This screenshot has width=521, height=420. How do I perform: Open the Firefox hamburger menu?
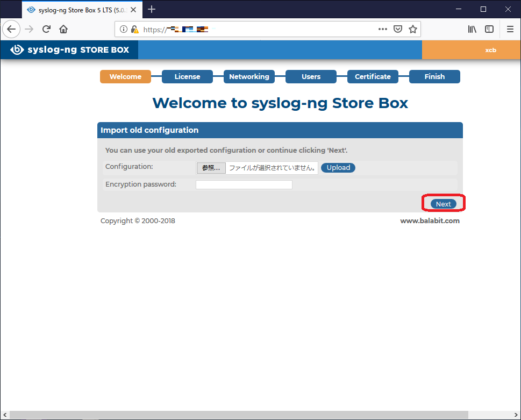(510, 29)
